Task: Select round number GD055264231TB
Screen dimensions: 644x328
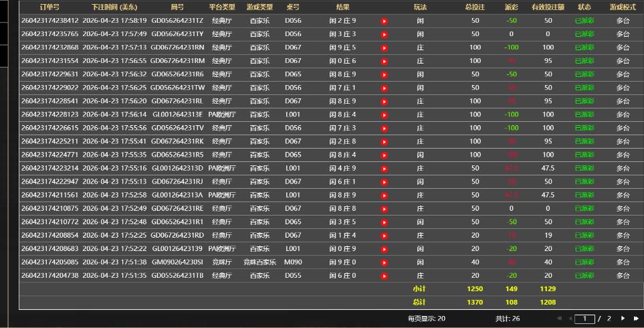Action: point(177,275)
